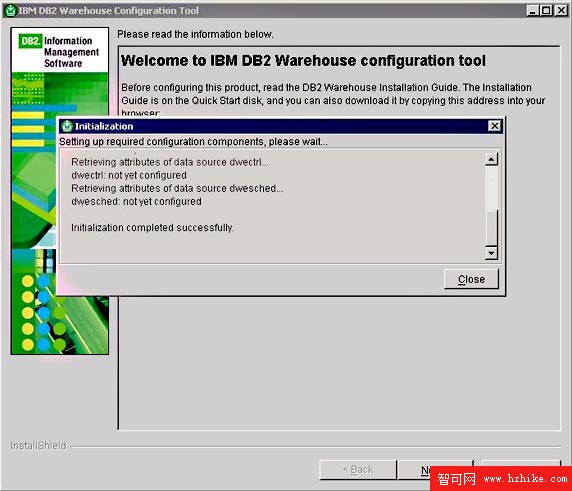Viewport: 572px width, 491px height.
Task: Click the main window title bar icon
Action: tap(10, 10)
